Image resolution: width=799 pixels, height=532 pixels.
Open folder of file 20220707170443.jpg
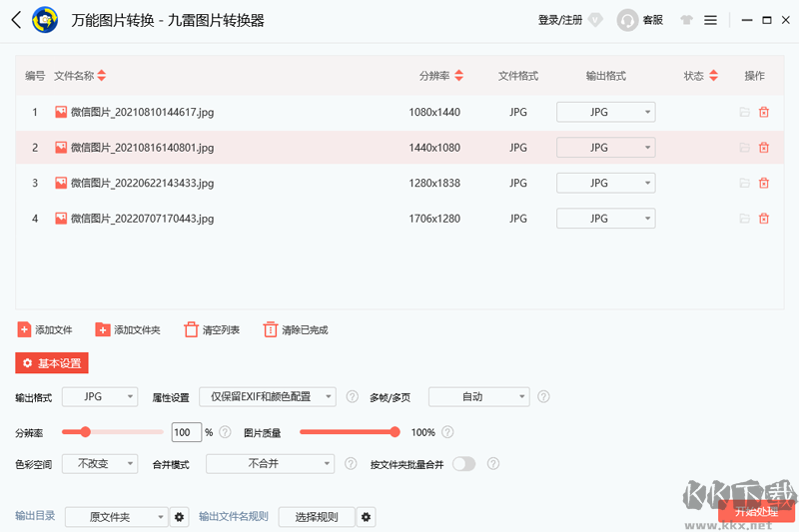[x=743, y=219]
